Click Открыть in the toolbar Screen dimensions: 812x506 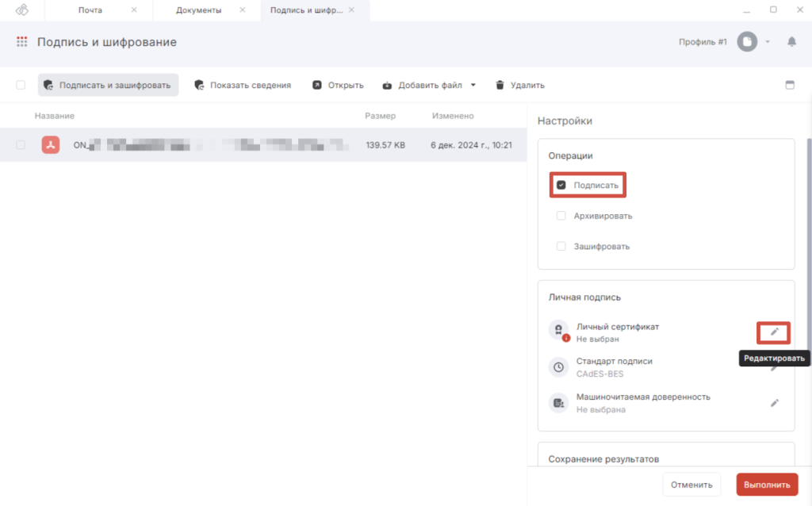(338, 85)
